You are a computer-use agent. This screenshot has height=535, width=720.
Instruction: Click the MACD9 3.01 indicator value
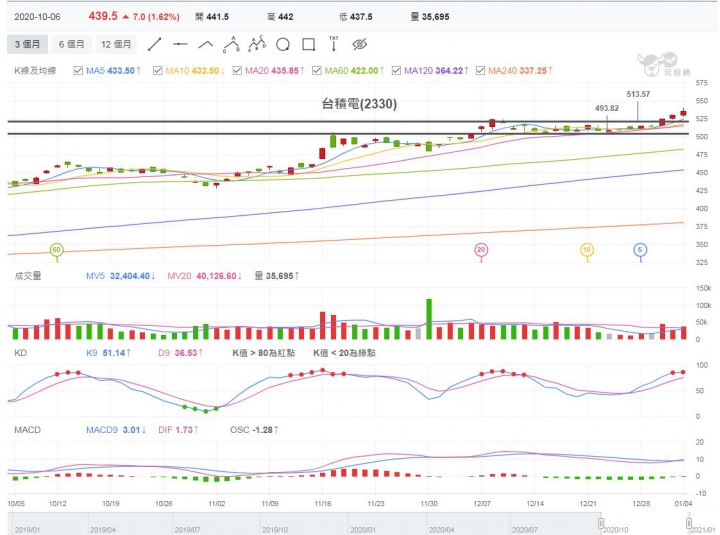[116, 430]
